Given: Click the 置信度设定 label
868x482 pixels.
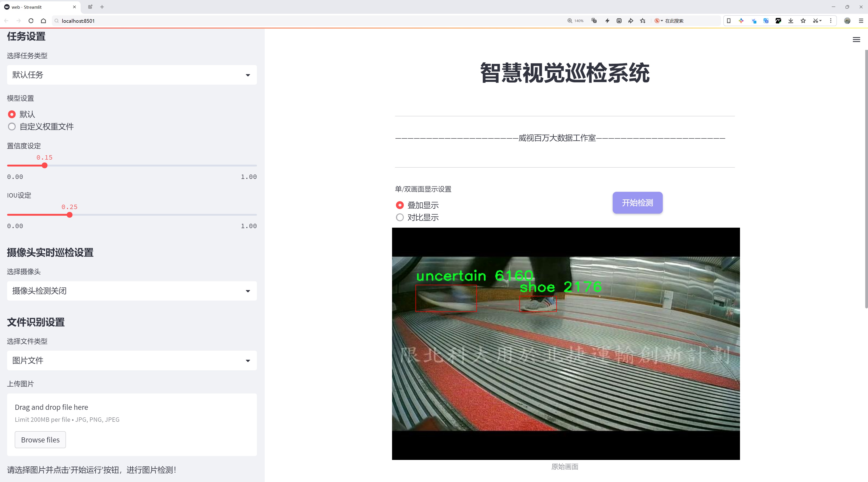Looking at the screenshot, I should click(24, 146).
